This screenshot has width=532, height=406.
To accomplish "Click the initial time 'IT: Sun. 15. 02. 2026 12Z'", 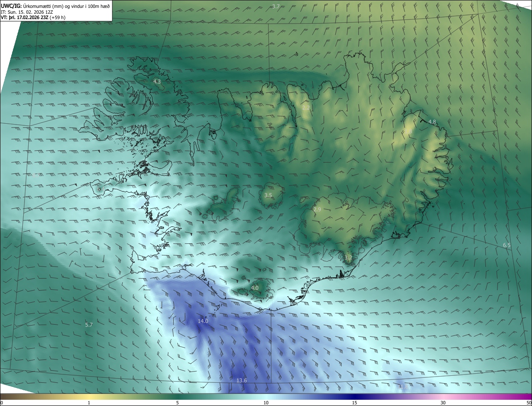I will 27,12.
